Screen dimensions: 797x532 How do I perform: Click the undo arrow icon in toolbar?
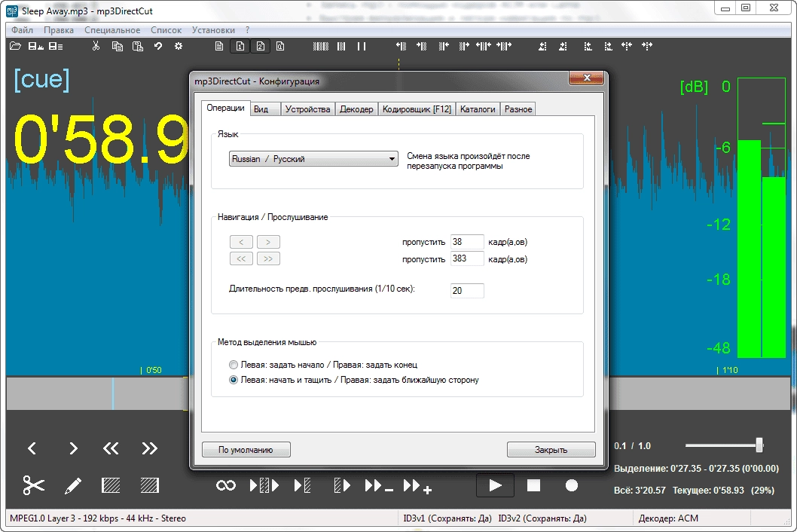[x=158, y=46]
